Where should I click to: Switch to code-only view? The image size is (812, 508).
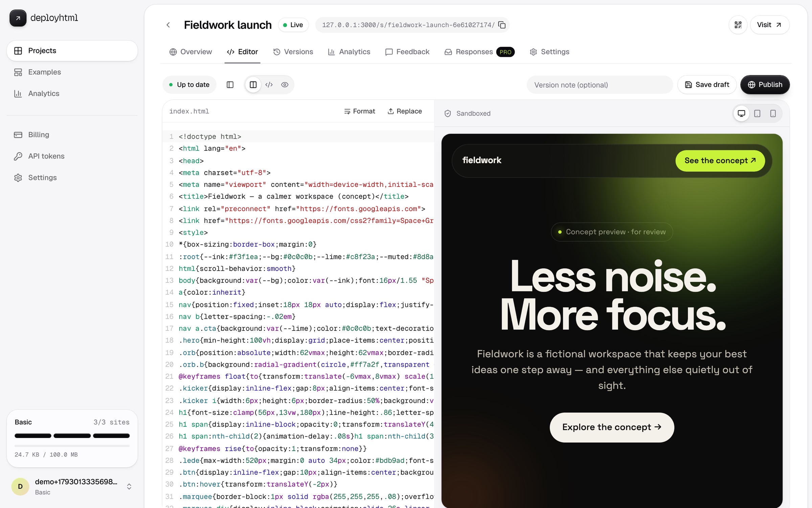pyautogui.click(x=269, y=85)
